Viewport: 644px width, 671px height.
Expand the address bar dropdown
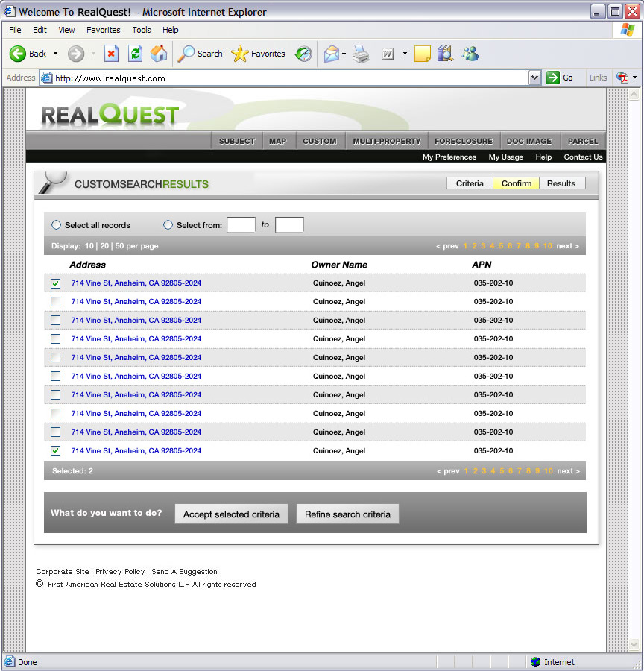pos(534,78)
